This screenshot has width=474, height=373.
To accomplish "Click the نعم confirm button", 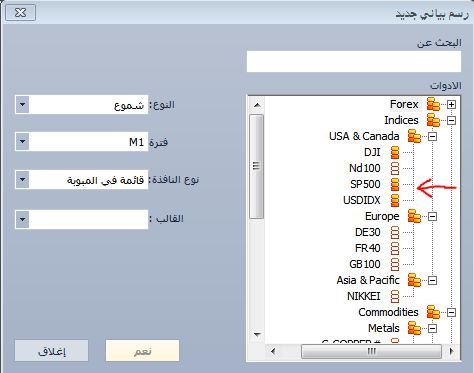I will [143, 351].
